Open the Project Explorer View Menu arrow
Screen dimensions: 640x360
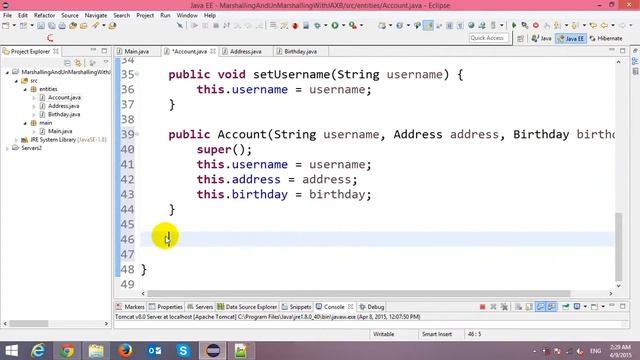pos(106,62)
